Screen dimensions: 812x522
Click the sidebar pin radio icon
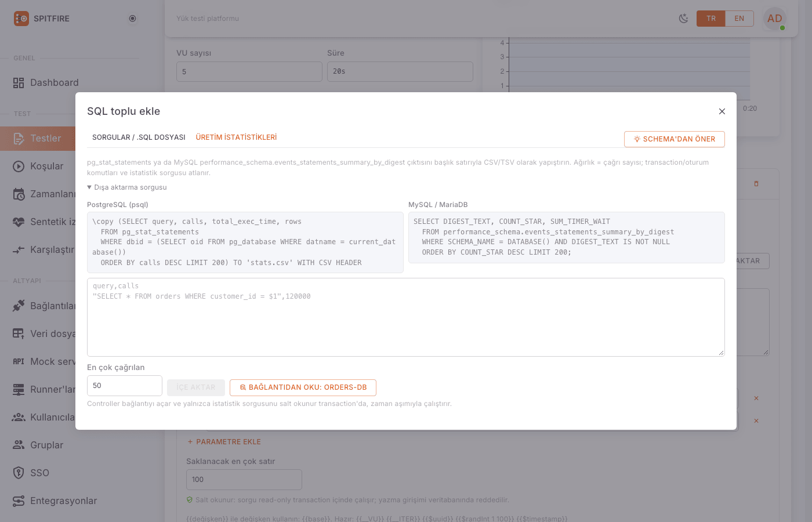point(132,19)
